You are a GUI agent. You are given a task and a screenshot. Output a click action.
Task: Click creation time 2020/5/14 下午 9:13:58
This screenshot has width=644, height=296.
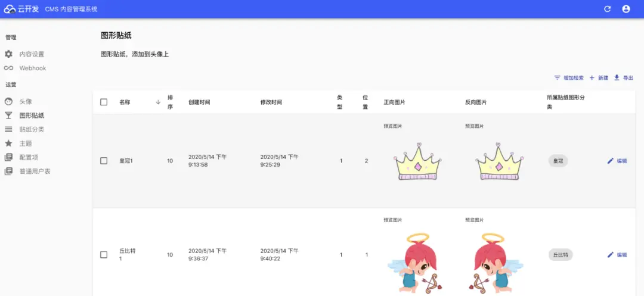click(x=208, y=161)
